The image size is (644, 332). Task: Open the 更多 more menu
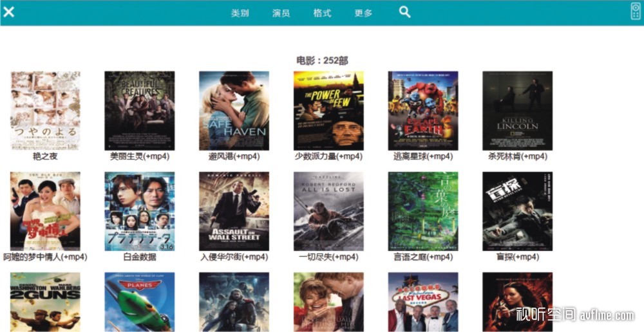[x=363, y=13]
